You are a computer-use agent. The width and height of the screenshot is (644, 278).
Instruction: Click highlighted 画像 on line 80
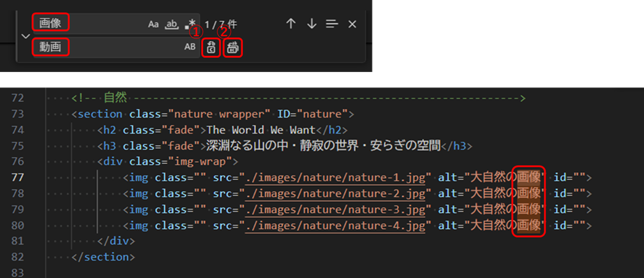click(529, 226)
